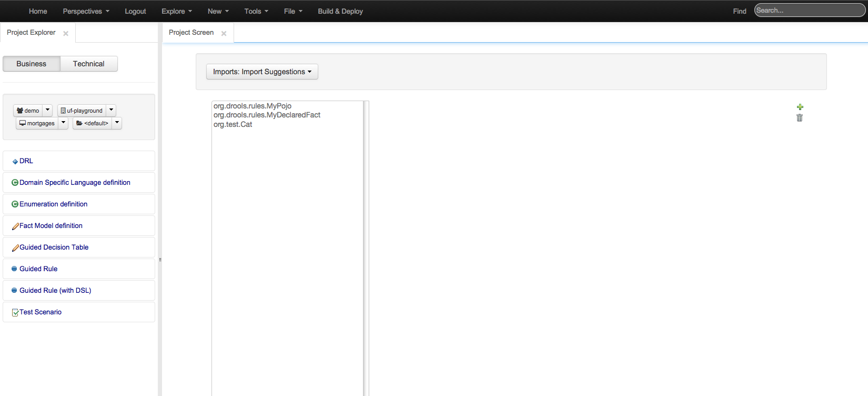Open the Imports: Import Suggestions dropdown
Image resolution: width=868 pixels, height=396 pixels.
click(x=262, y=72)
